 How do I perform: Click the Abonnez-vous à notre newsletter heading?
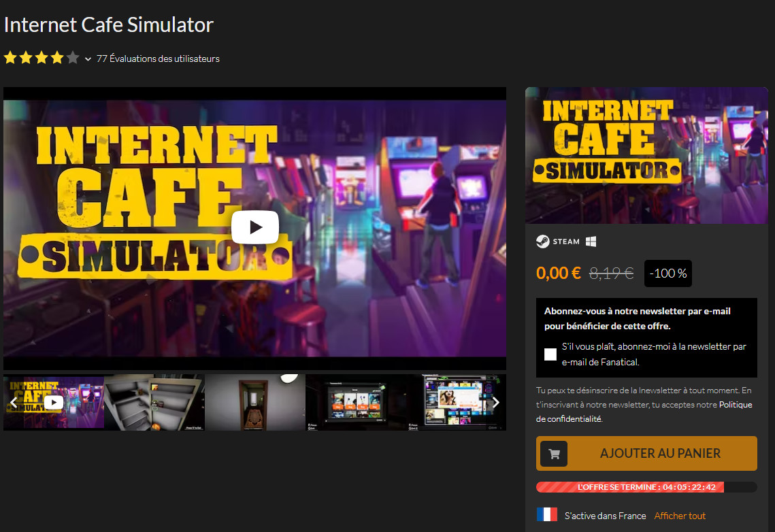[x=637, y=318]
